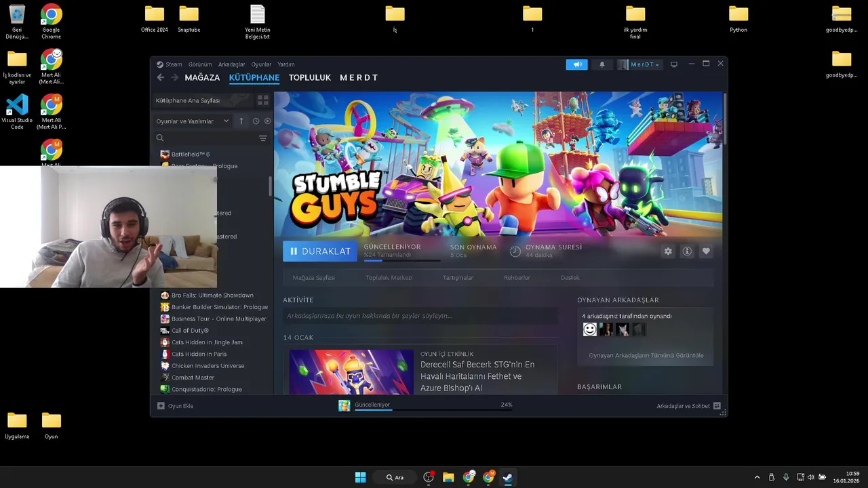Screen dimensions: 868x488
Task: Click the library search magnifier icon
Action: coord(161,138)
